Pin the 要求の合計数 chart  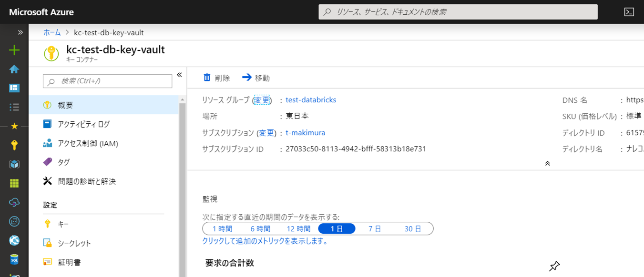point(554,267)
